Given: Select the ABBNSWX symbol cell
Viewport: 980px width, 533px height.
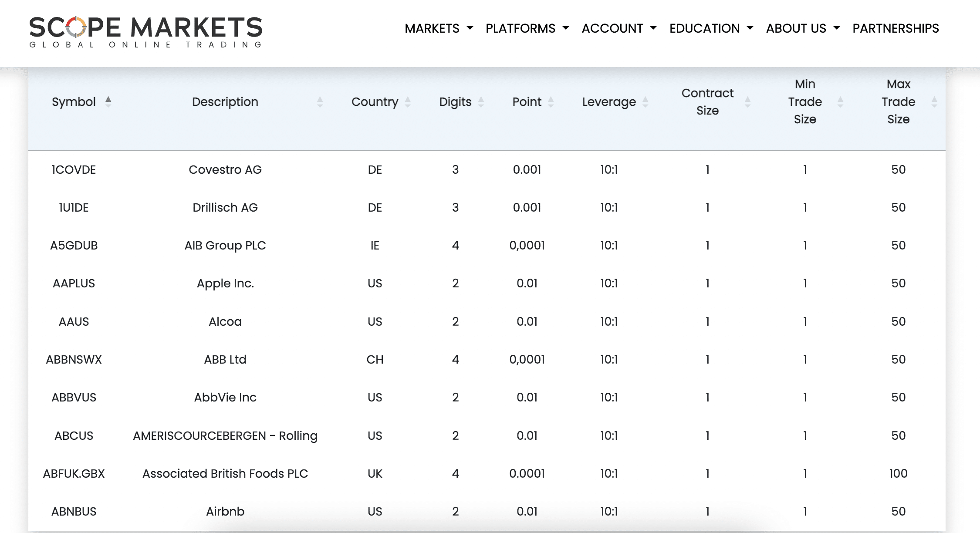Looking at the screenshot, I should click(x=74, y=360).
